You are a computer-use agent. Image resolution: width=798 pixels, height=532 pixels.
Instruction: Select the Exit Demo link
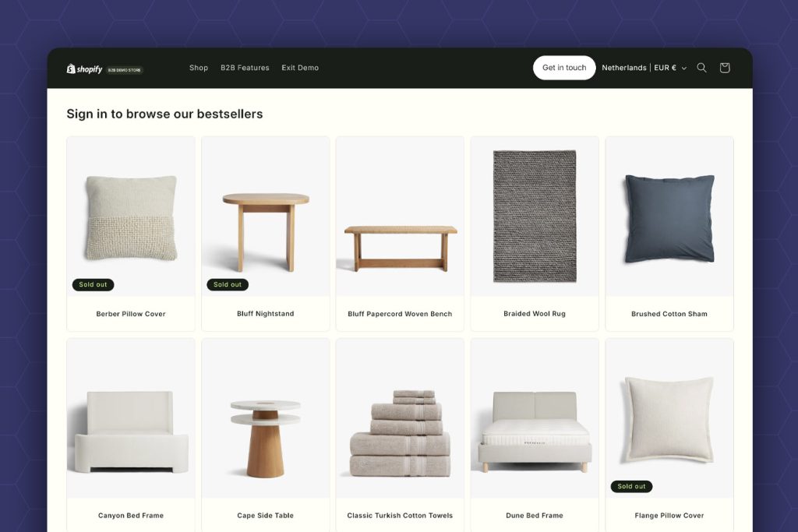pos(300,68)
